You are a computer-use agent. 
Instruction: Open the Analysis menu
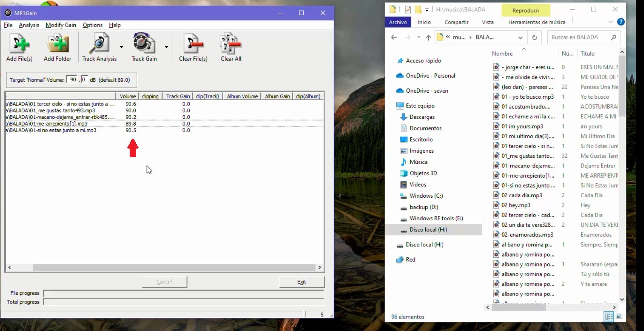pos(29,25)
